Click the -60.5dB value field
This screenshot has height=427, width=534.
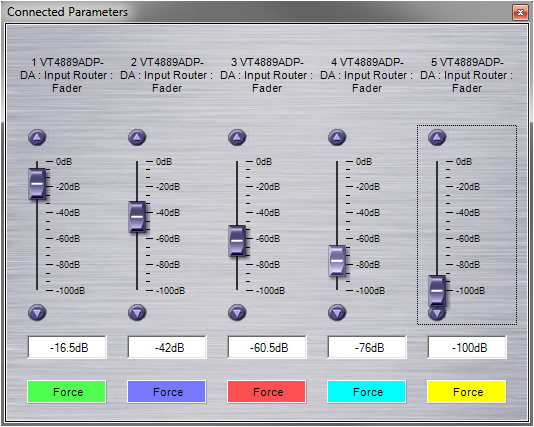point(267,347)
